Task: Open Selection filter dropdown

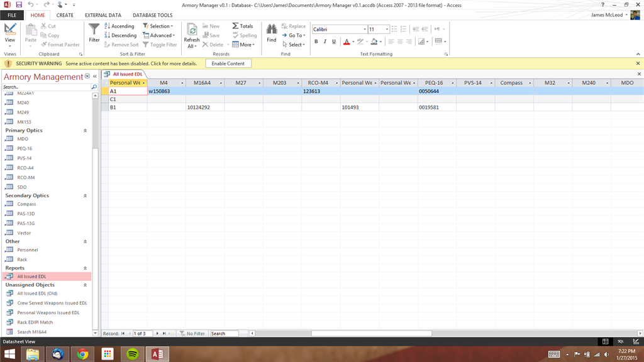Action: click(158, 26)
